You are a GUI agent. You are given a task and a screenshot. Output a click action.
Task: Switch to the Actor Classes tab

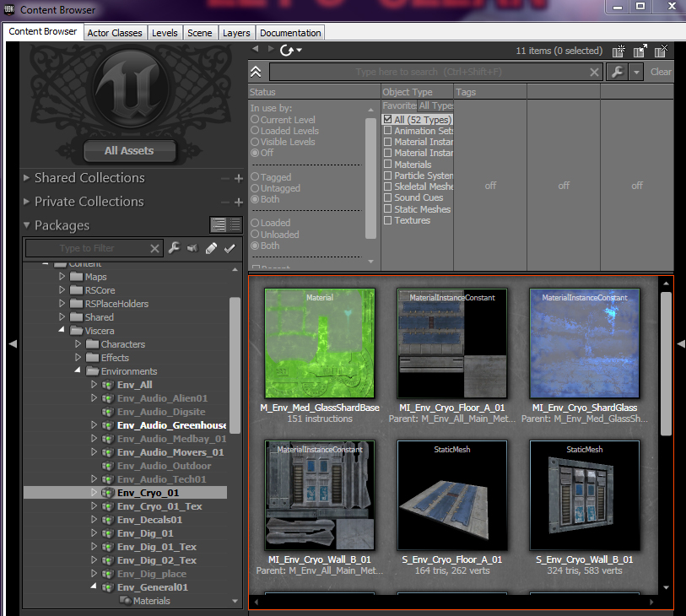coord(115,33)
